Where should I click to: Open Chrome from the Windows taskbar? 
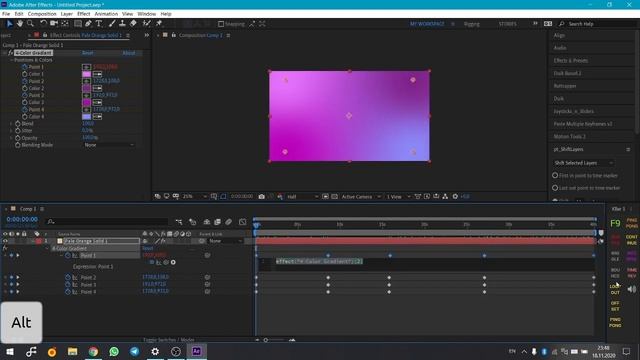tap(93, 351)
